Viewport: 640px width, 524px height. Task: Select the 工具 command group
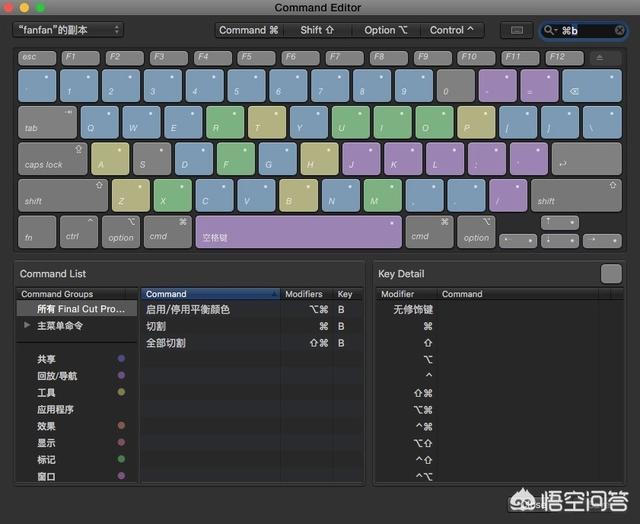pyautogui.click(x=77, y=393)
